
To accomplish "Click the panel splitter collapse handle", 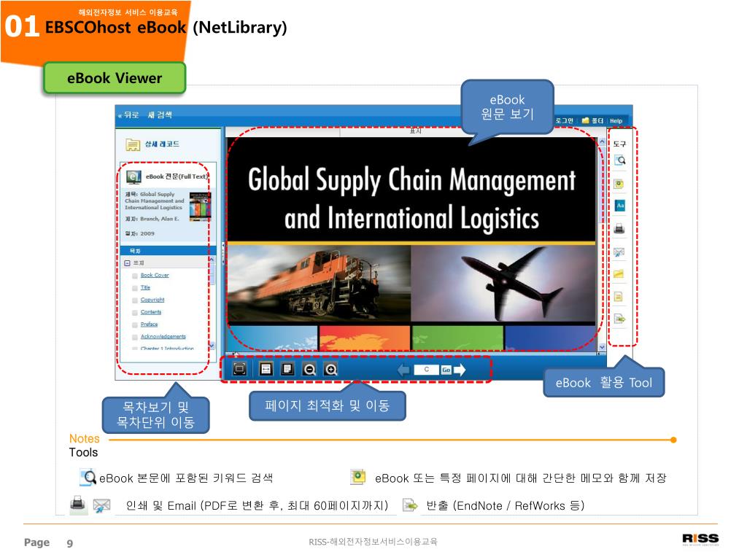I will (x=222, y=254).
